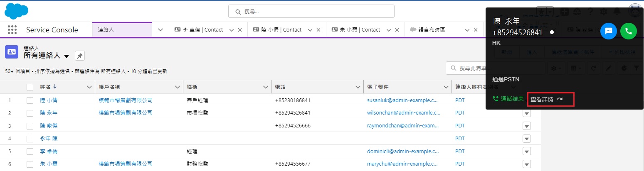Tick the checkbox for 陸 小倩
This screenshot has width=644, height=171.
[30, 100]
